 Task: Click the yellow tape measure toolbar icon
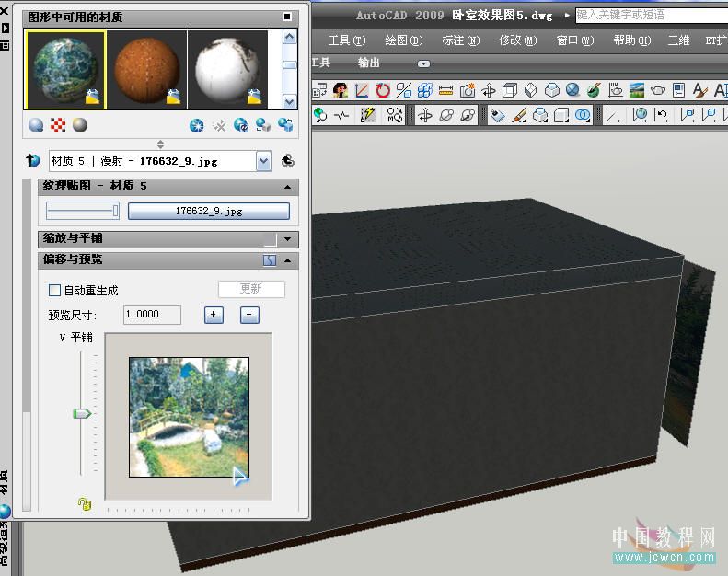tap(445, 90)
